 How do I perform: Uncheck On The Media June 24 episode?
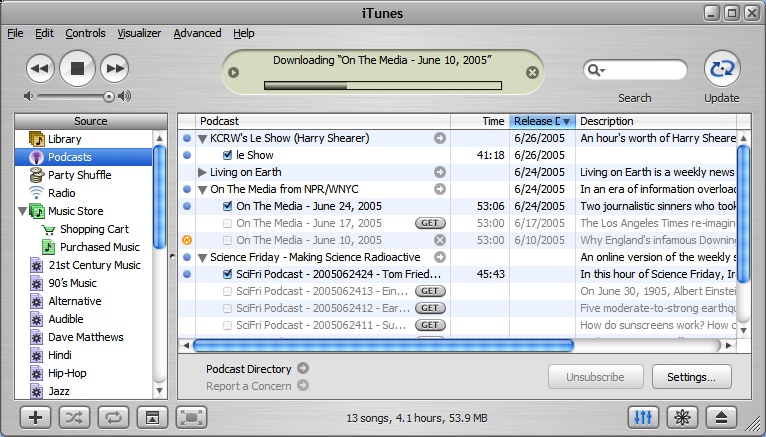point(228,206)
